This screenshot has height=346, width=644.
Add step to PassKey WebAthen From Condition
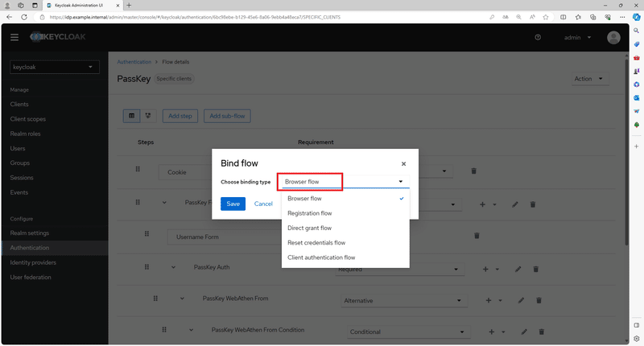492,332
